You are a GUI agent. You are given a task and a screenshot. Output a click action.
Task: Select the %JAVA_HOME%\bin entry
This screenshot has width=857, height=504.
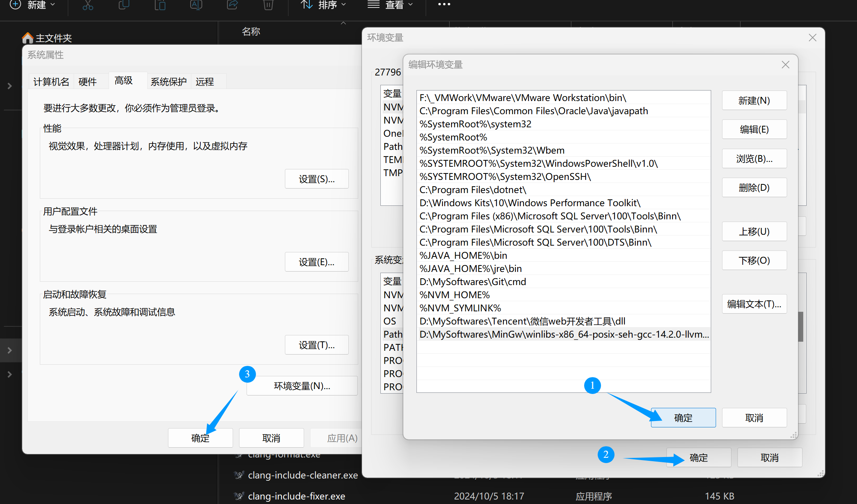pos(564,255)
